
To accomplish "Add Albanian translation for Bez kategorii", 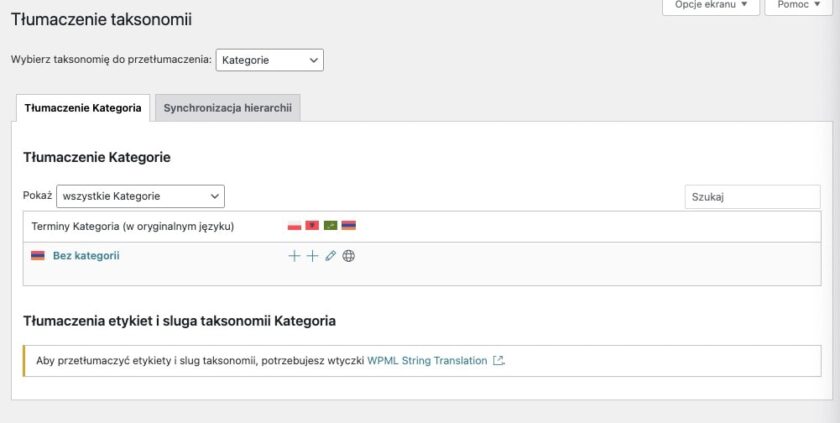I will (312, 256).
